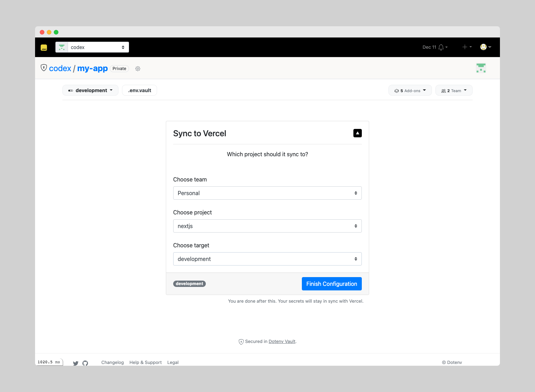Minimize the window with yellow button

[49, 32]
